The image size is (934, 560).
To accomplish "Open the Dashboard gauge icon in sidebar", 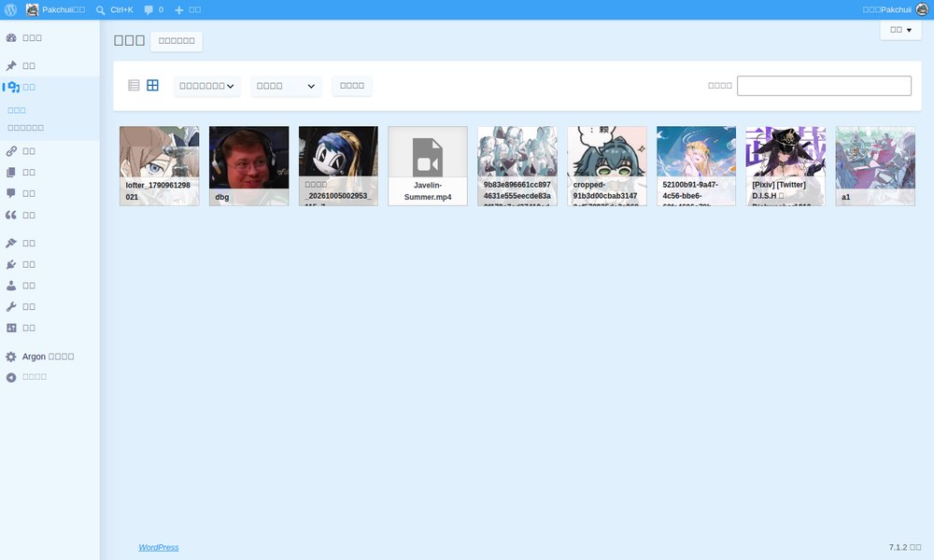I will pos(11,37).
